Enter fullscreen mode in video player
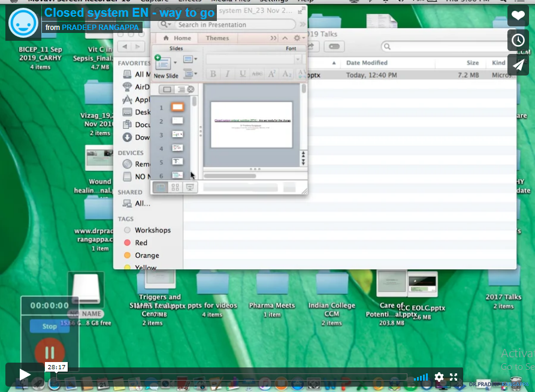 click(454, 377)
